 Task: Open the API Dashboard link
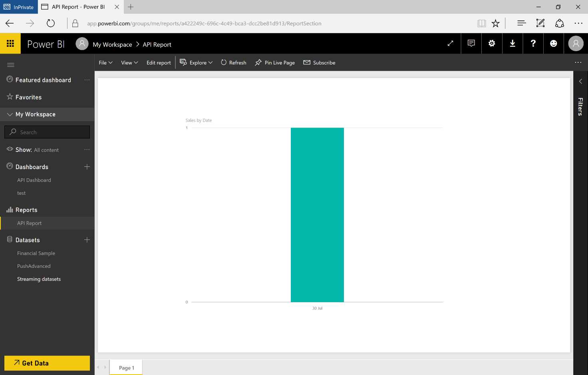pyautogui.click(x=34, y=180)
